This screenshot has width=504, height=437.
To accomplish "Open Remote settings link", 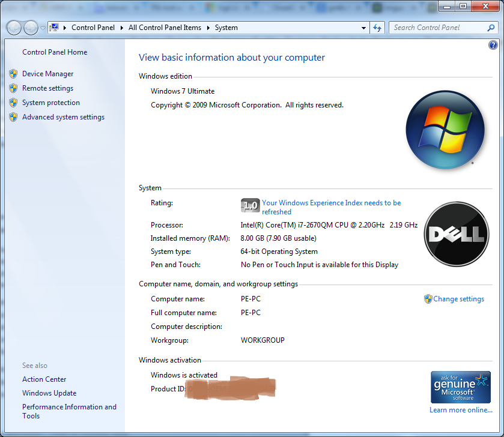I will tap(47, 88).
